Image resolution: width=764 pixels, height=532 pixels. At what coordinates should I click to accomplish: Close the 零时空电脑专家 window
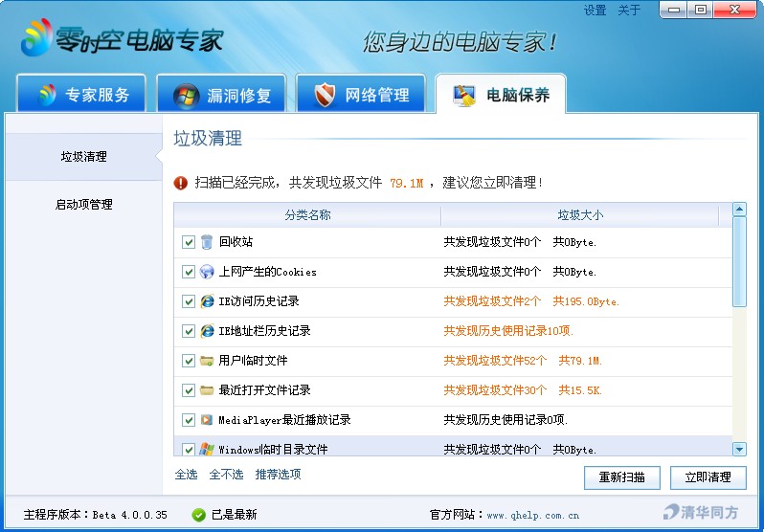click(x=734, y=10)
